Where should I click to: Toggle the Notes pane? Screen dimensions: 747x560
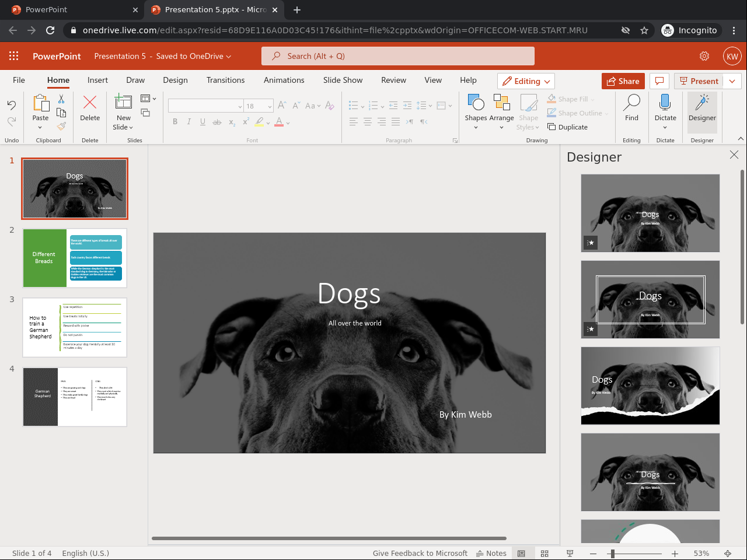coord(491,553)
